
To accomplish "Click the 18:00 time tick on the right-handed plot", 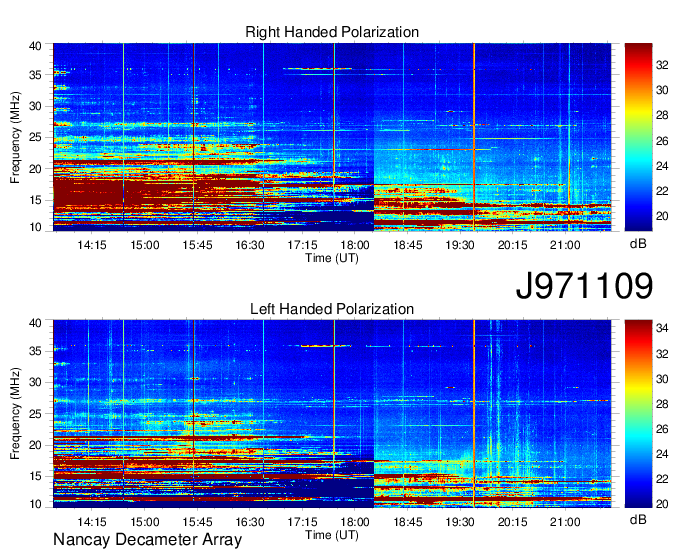I will click(x=355, y=245).
